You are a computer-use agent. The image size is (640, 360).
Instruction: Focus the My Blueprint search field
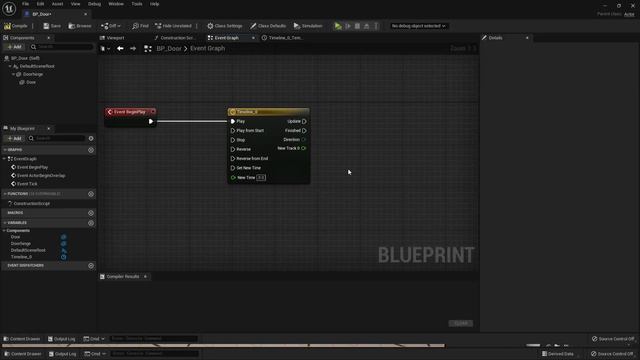click(56, 138)
